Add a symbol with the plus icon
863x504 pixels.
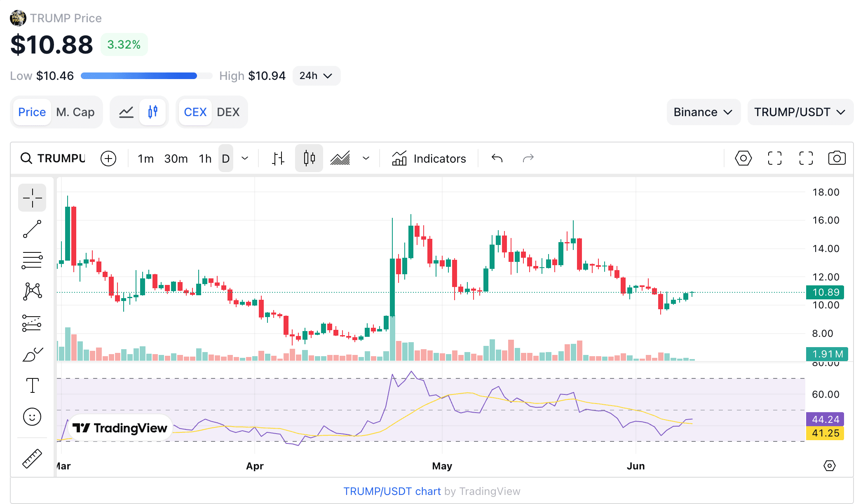(108, 159)
